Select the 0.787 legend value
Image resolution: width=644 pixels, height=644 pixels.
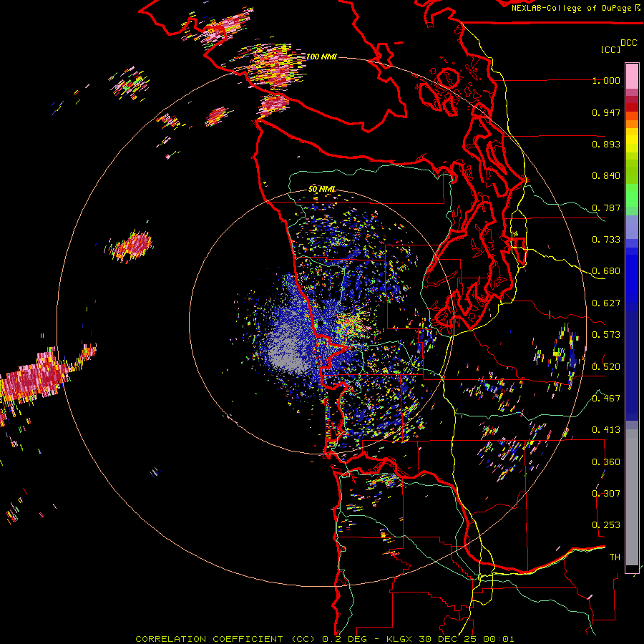click(x=606, y=208)
